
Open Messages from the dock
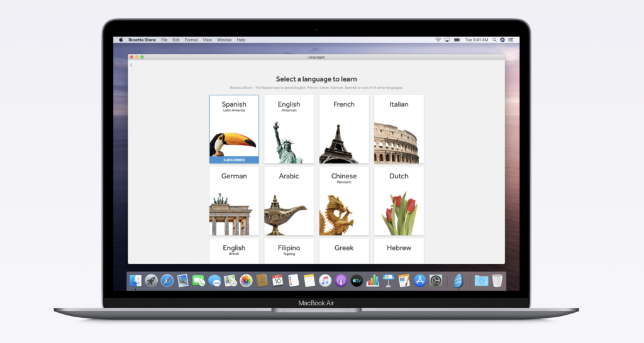[x=214, y=281]
